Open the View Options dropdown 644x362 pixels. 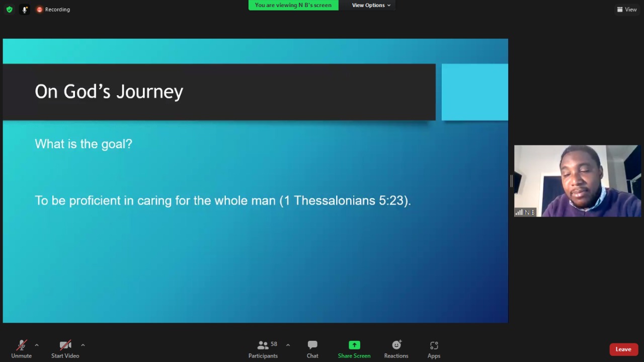click(x=371, y=5)
